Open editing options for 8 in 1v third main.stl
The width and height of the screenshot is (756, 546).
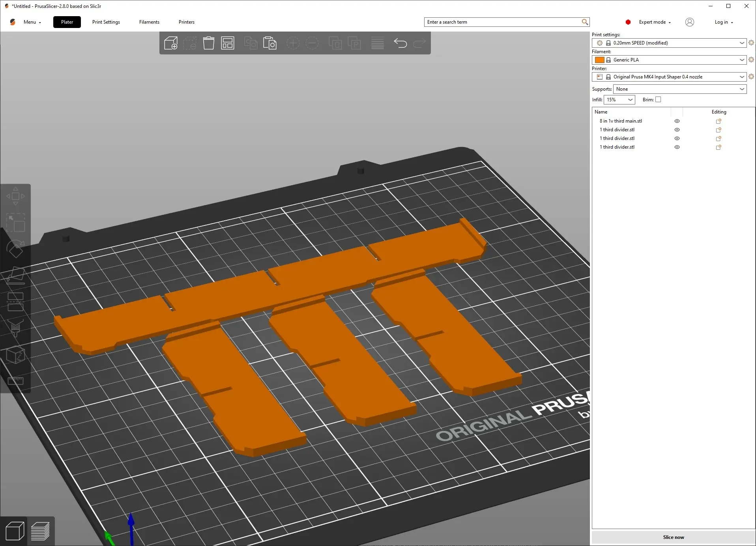click(x=719, y=121)
